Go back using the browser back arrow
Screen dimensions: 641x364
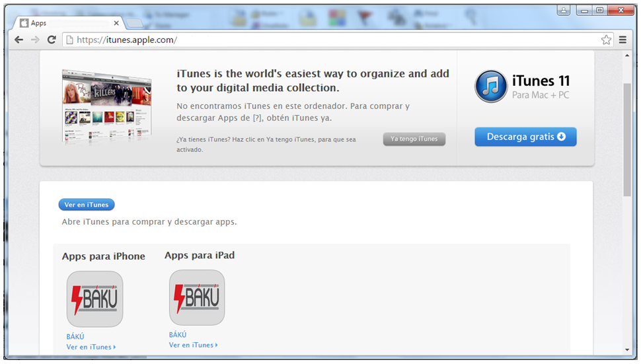tap(19, 40)
